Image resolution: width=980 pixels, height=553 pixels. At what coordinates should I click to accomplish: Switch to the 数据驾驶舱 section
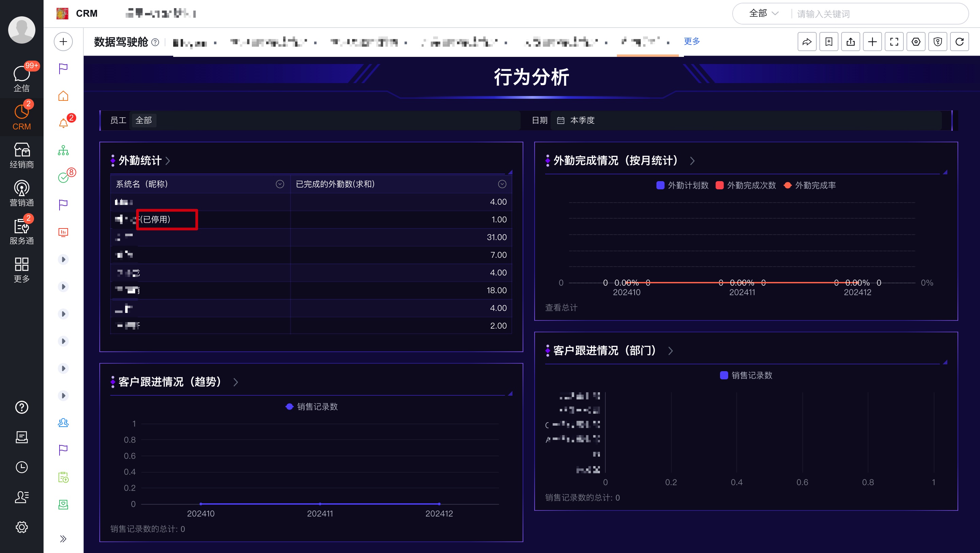[x=120, y=43]
